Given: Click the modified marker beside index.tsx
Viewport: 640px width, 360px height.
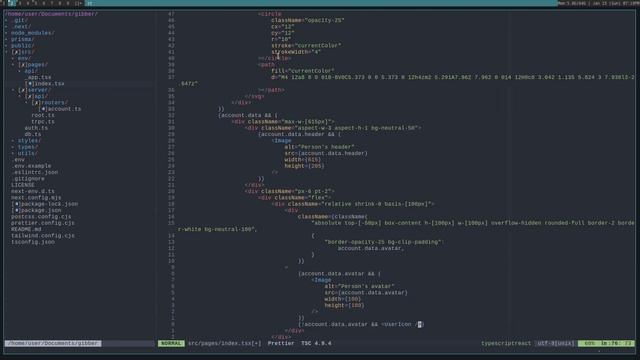Looking at the screenshot, I should click(29, 83).
